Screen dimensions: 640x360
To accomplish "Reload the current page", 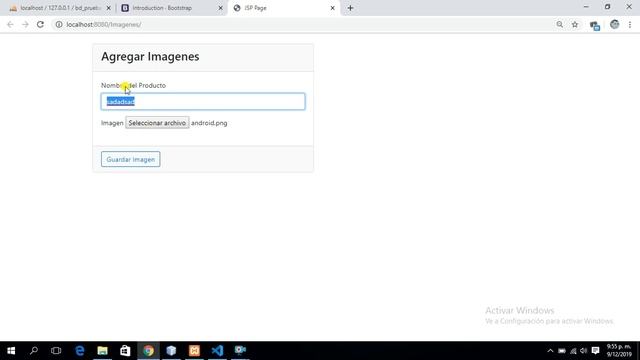I will pos(40,24).
